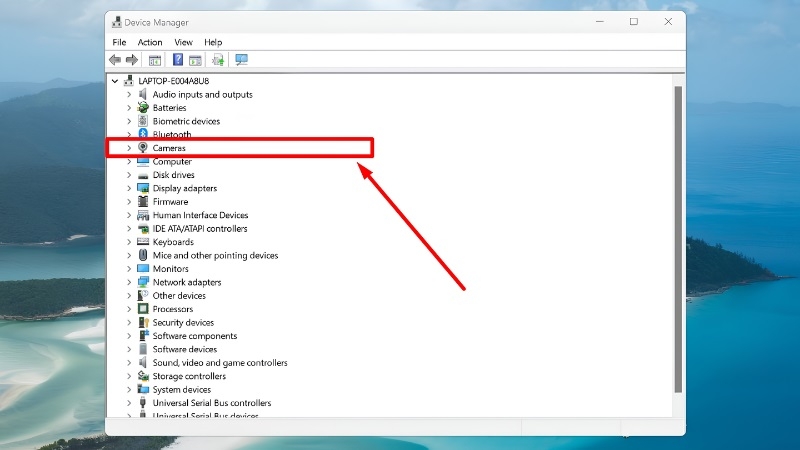Click the Cameras webcam icon
The height and width of the screenshot is (450, 800).
(x=143, y=147)
